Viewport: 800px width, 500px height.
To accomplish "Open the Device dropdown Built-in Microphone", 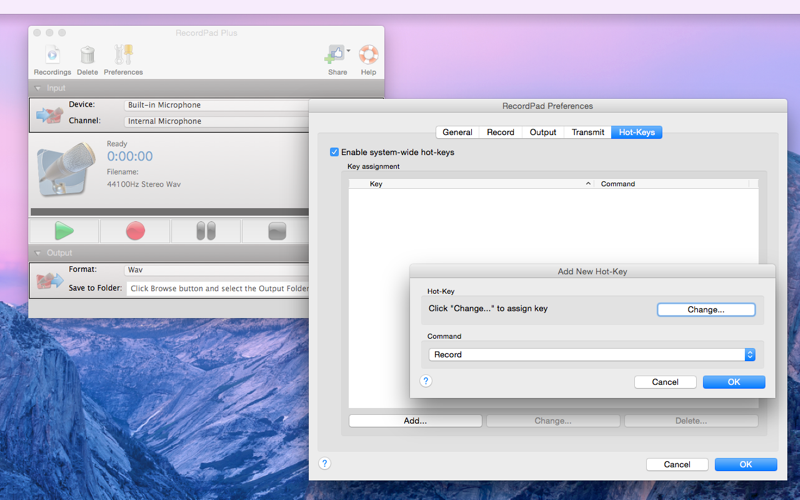I will coord(216,105).
